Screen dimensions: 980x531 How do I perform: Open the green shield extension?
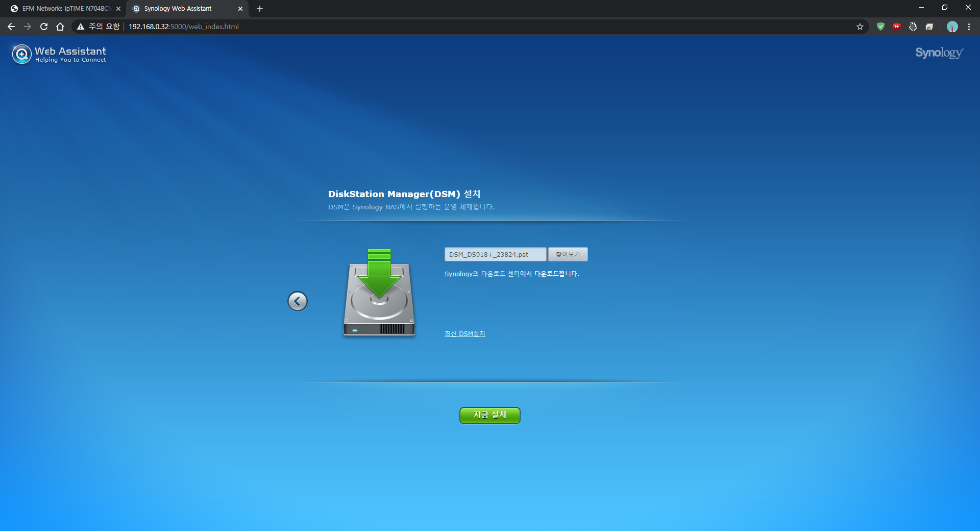880,27
